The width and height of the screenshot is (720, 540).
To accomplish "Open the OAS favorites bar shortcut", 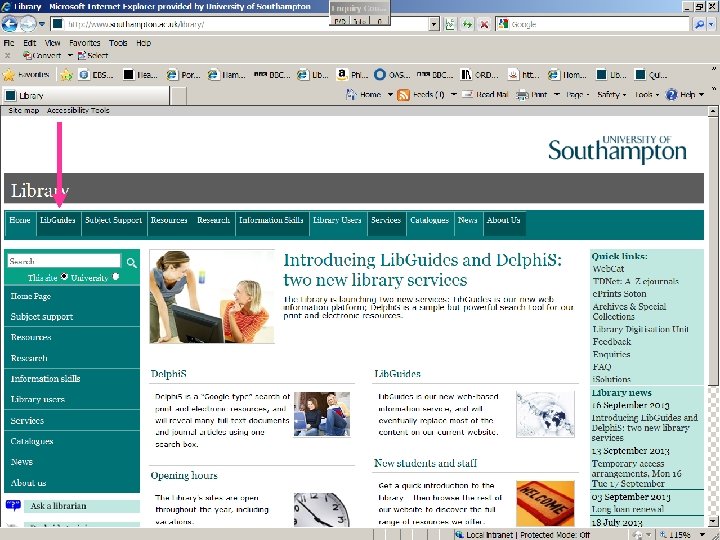I will pos(392,74).
